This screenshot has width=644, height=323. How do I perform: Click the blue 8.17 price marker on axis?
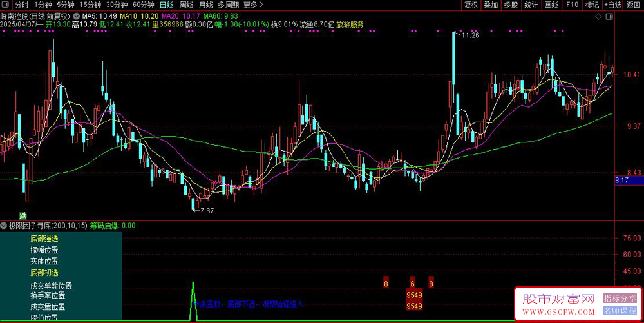click(621, 180)
